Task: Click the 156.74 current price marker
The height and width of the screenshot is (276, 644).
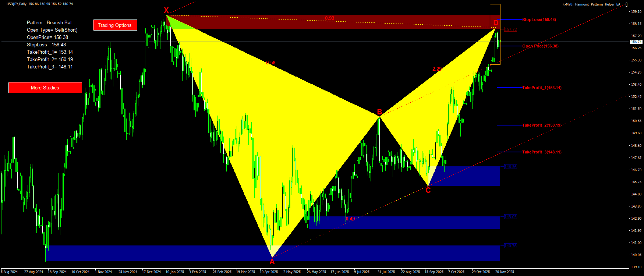Action: coord(636,42)
